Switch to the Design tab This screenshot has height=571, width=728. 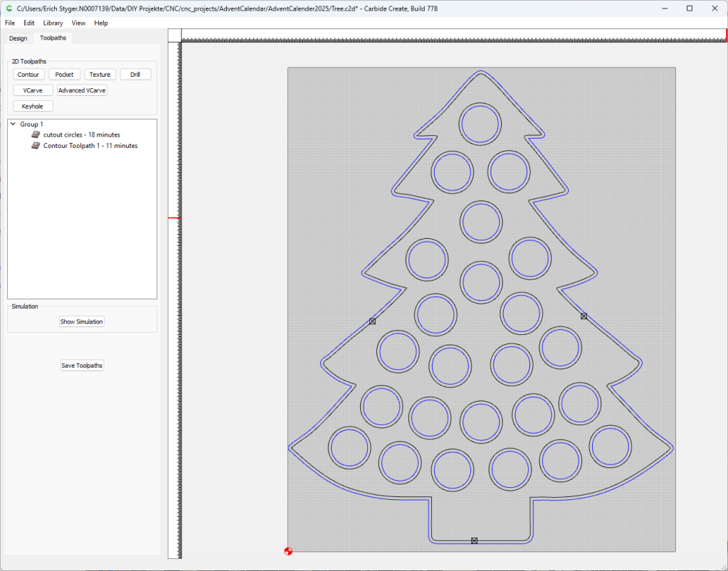[19, 38]
